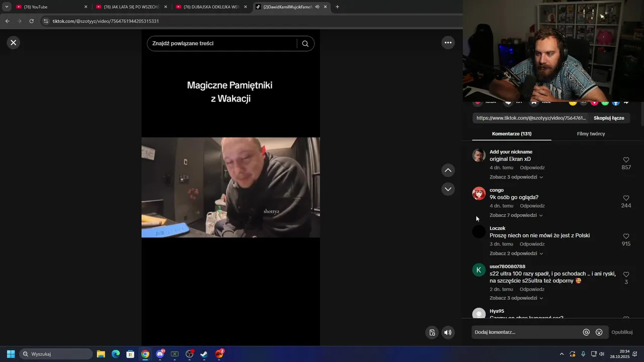Viewport: 644px width, 362px height.
Task: Open the three-dot more options menu
Action: pyautogui.click(x=448, y=43)
